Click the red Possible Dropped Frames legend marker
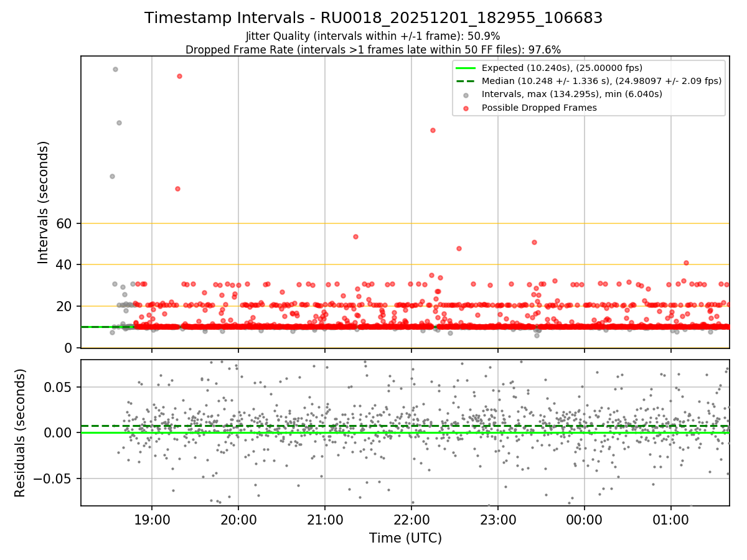747x560 pixels. [x=466, y=108]
